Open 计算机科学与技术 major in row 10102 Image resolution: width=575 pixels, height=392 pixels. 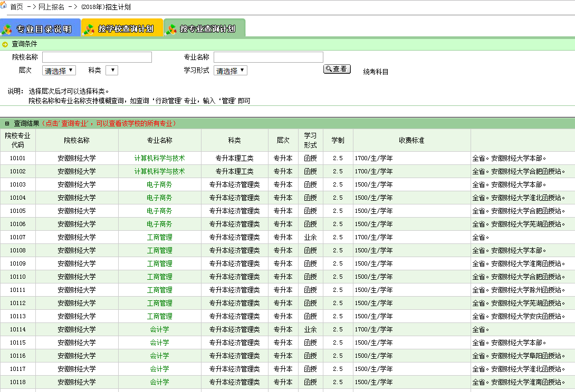coord(159,171)
